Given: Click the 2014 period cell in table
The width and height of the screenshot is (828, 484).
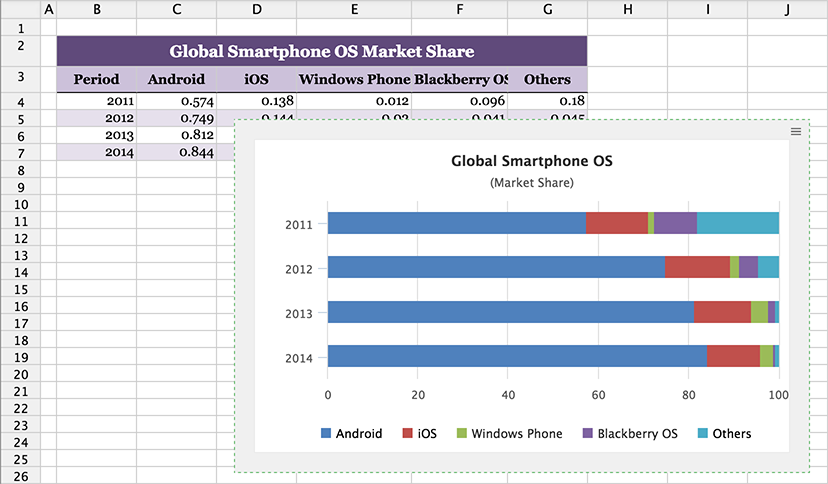Looking at the screenshot, I should (96, 152).
